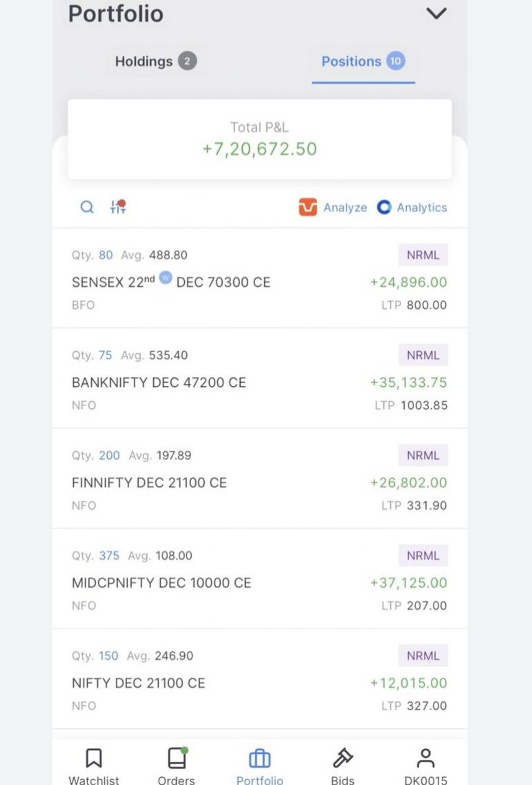Open Orders book icon

click(x=177, y=758)
